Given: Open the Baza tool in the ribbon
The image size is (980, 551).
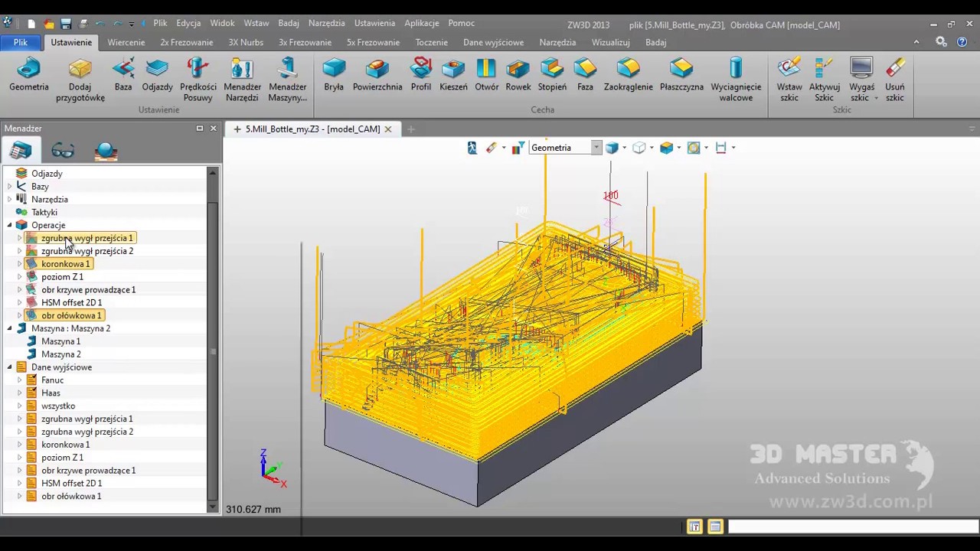Looking at the screenshot, I should point(123,75).
